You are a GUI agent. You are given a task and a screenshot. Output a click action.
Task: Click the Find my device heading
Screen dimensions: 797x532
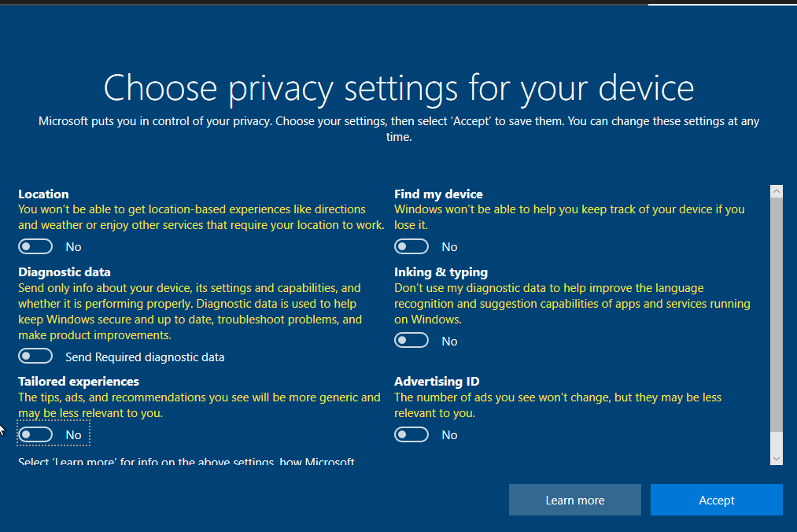tap(438, 194)
